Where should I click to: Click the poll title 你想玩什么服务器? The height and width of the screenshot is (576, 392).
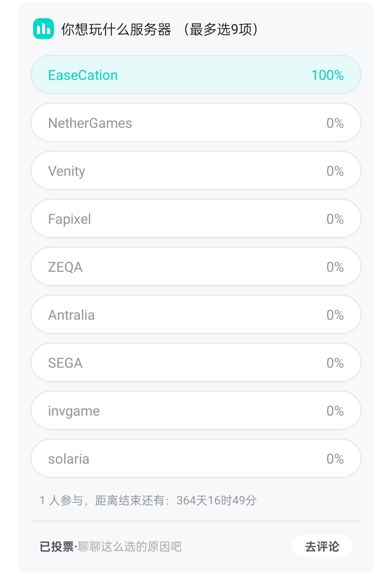click(x=116, y=29)
